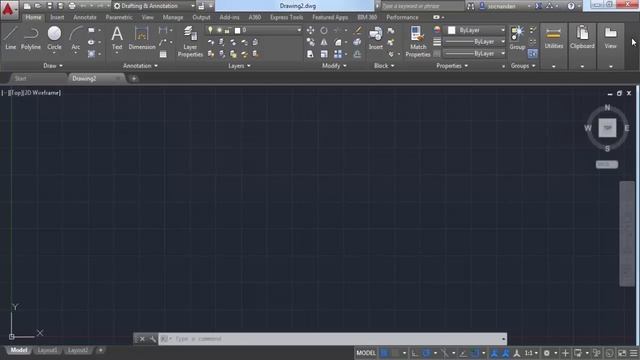Toggle annotation visibility in status bar
Screen dimensions: 640x360
coord(494,353)
